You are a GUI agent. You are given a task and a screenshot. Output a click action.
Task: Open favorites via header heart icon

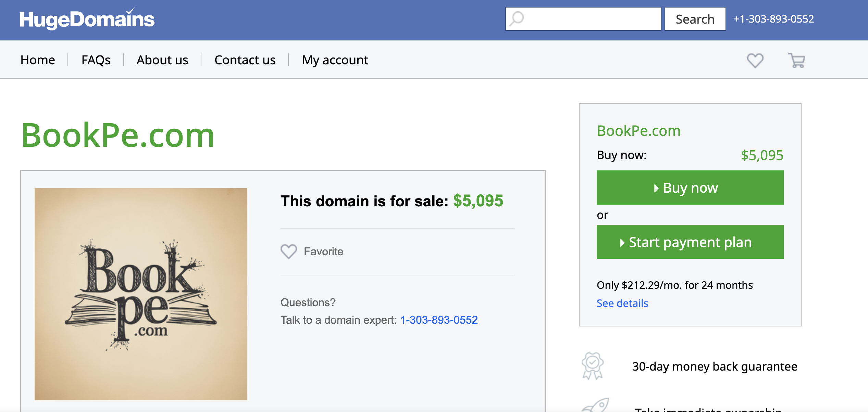pos(755,61)
